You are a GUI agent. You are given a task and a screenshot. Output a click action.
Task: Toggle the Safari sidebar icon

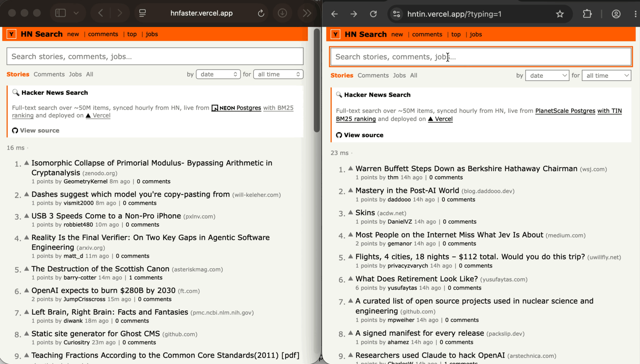pos(60,13)
